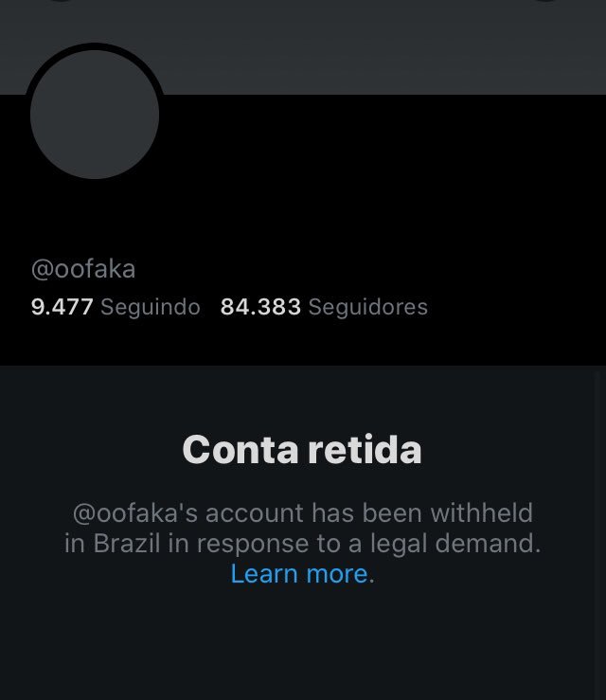This screenshot has width=606, height=700.
Task: Tap the in response to a text
Action: (x=264, y=544)
